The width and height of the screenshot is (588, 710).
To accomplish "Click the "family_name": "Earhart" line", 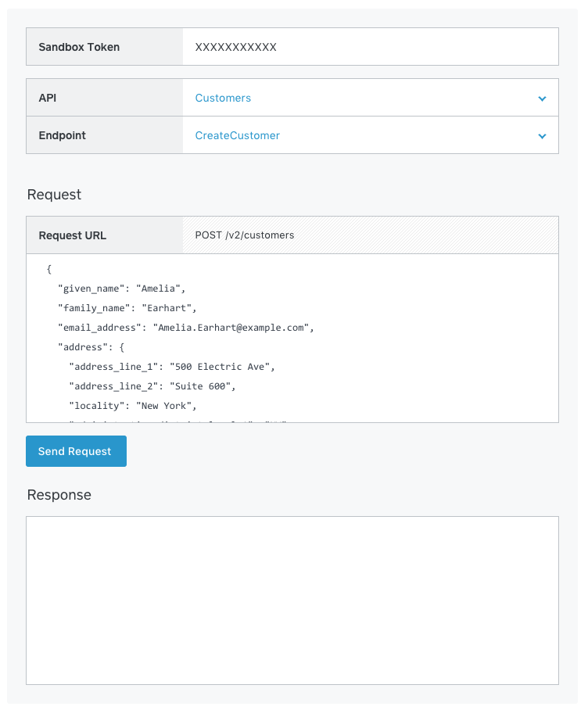I will coord(127,307).
